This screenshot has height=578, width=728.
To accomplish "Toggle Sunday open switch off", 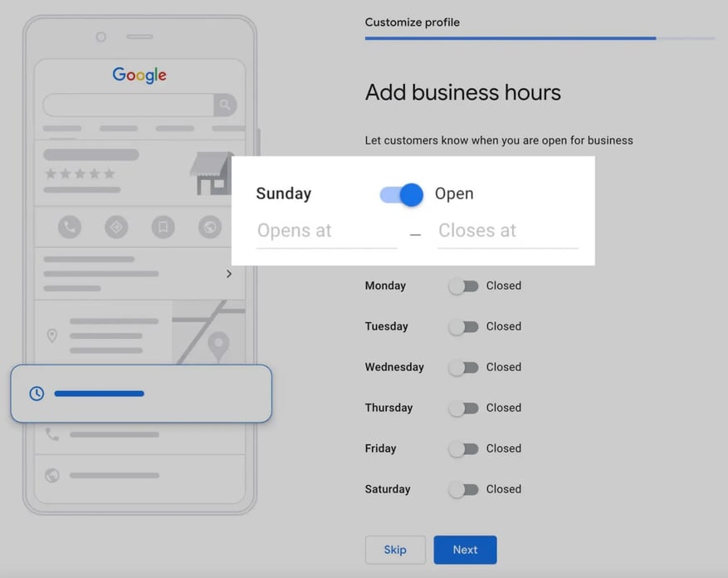I will pos(401,194).
